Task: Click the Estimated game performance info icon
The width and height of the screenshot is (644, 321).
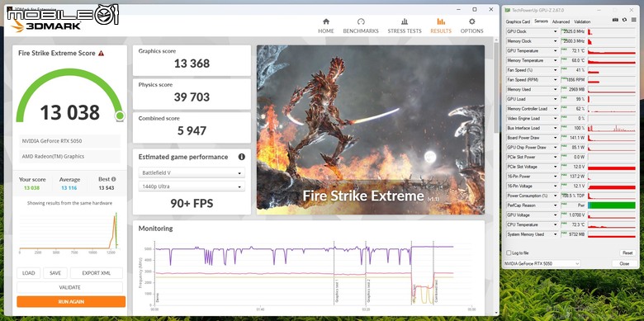Action: coord(241,157)
